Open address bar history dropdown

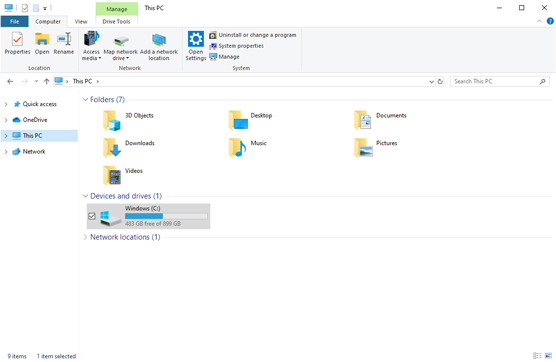click(431, 82)
